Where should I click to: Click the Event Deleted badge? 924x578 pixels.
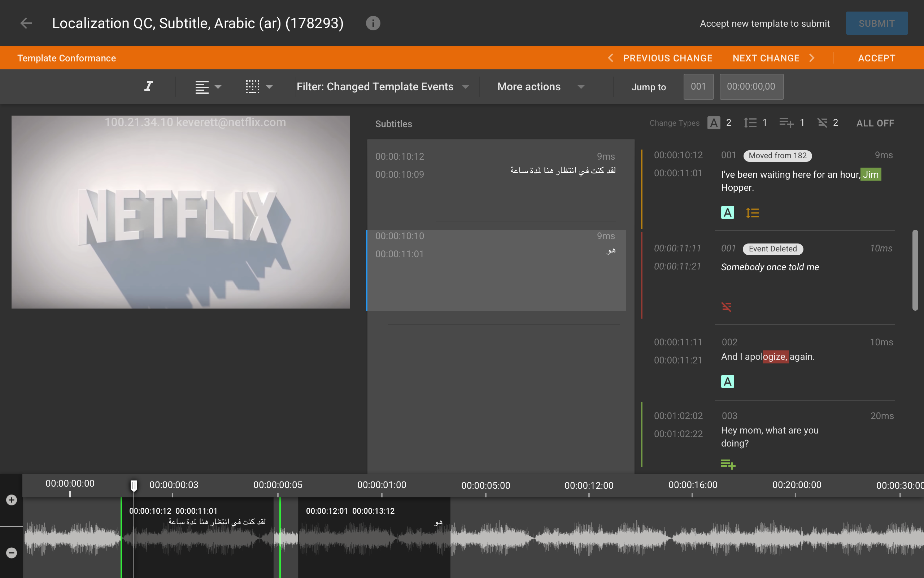pyautogui.click(x=773, y=249)
